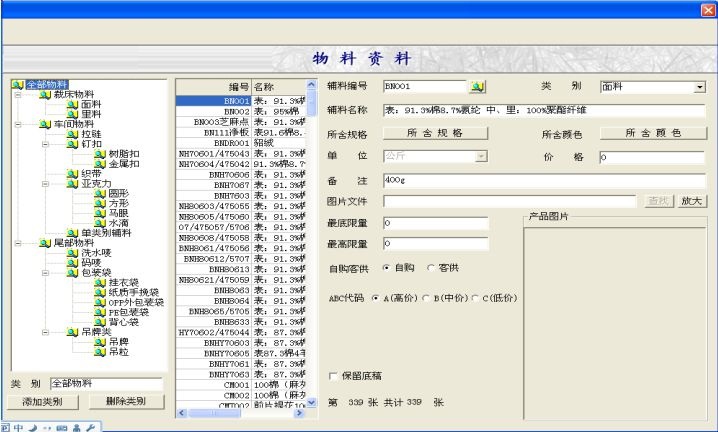718x432 pixels.
Task: Click the material list scroll-up arrow
Action: pyautogui.click(x=311, y=85)
